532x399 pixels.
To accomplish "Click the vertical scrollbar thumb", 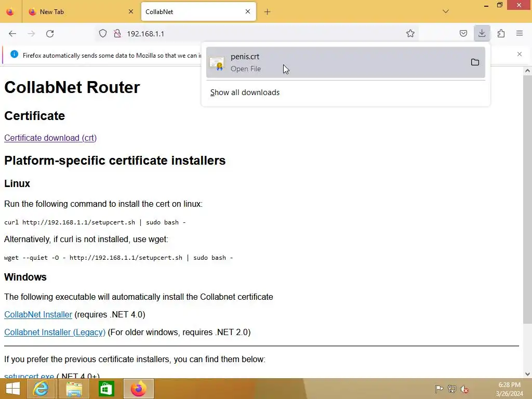I will pos(527,199).
